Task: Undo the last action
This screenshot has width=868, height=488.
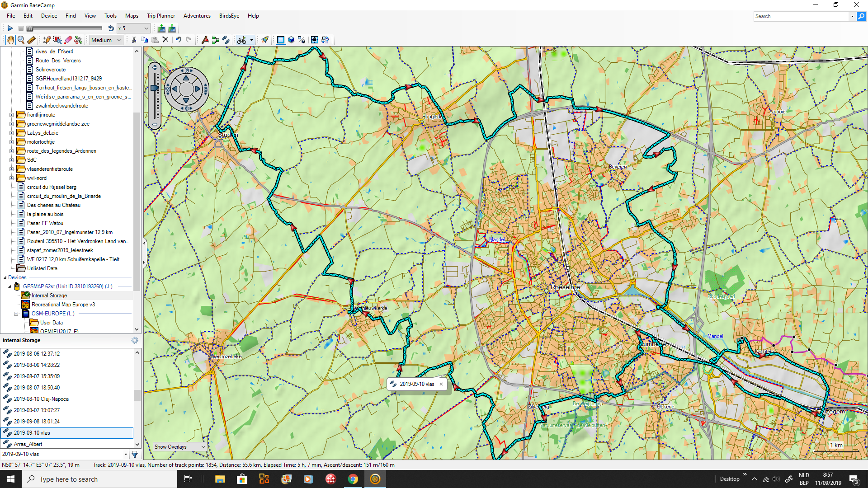Action: (x=179, y=40)
